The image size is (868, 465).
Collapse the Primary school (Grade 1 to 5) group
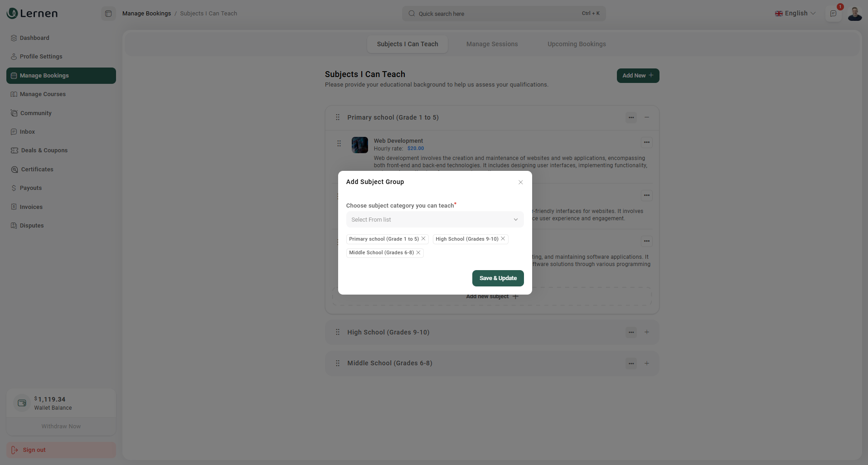(647, 117)
